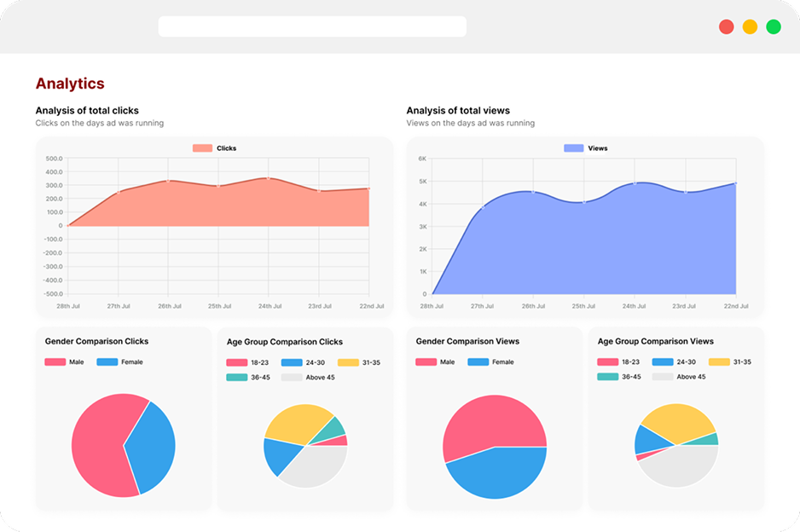This screenshot has height=532, width=800.
Task: Click the yellow window control dot
Action: 750,26
